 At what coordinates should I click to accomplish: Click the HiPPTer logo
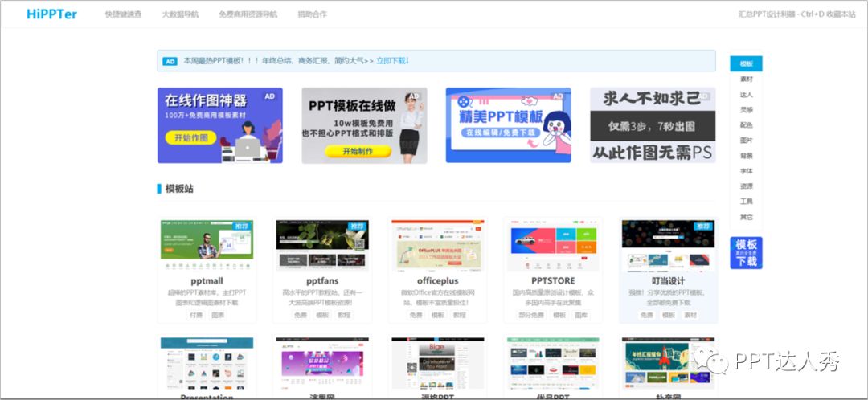point(51,14)
